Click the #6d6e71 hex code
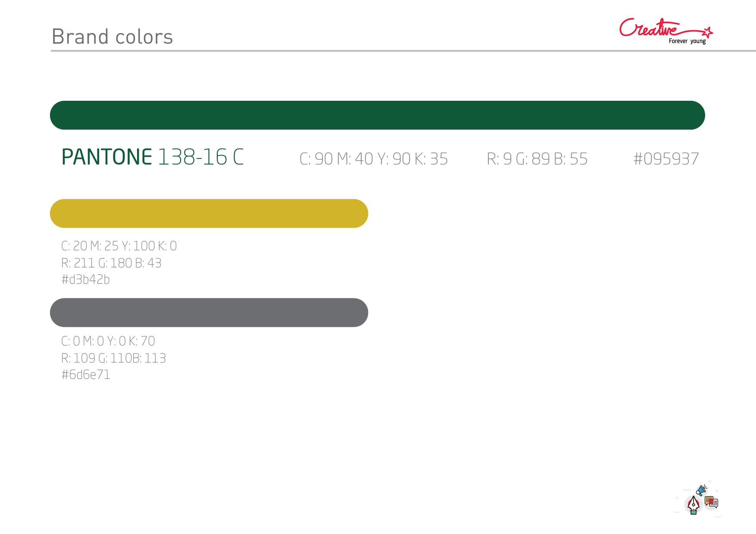This screenshot has height=534, width=756. 86,375
